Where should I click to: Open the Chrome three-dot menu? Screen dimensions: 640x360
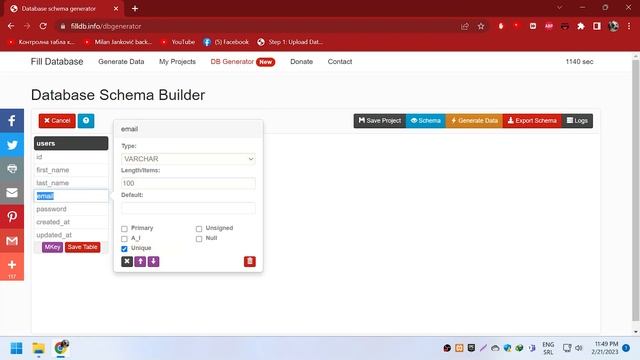click(x=629, y=26)
